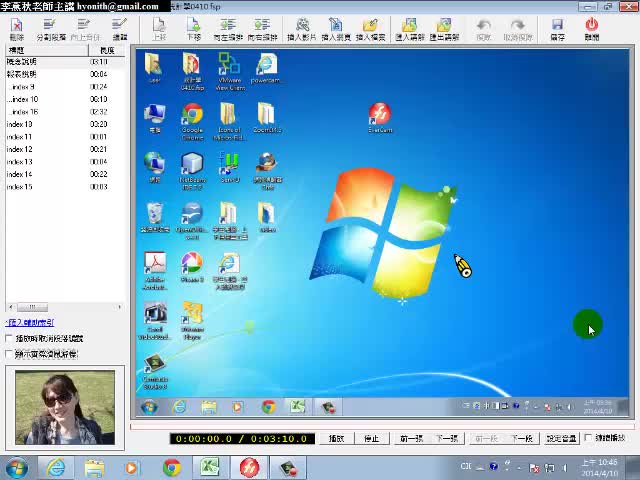Toggle the 顯示實際滑鼠游標 checkbox

tap(9, 354)
